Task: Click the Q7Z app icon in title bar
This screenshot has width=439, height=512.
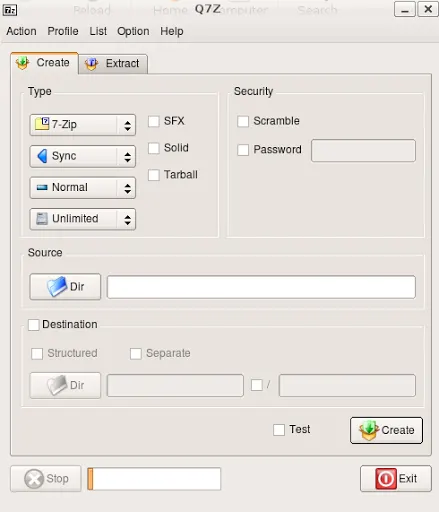Action: (x=10, y=10)
